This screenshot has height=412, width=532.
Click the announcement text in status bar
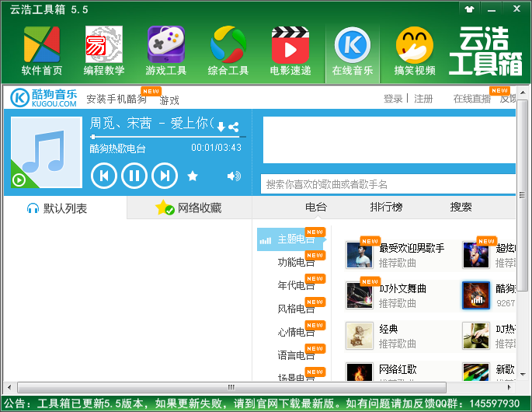262,403
